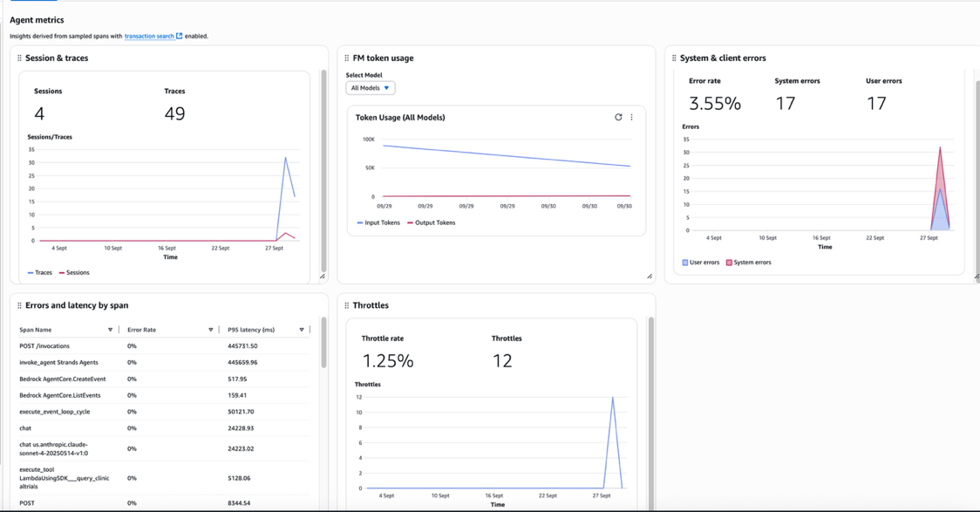
Task: Click the FM token usage drag handle
Action: coord(347,58)
